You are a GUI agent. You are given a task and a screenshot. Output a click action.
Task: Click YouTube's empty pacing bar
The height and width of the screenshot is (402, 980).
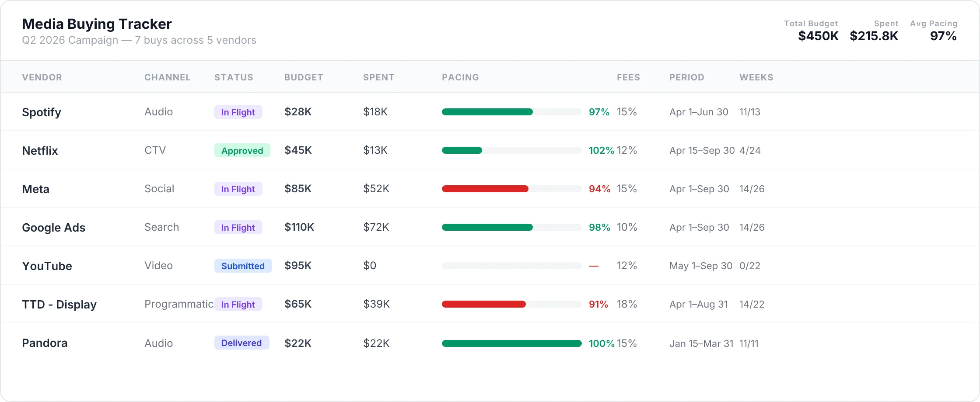(511, 266)
